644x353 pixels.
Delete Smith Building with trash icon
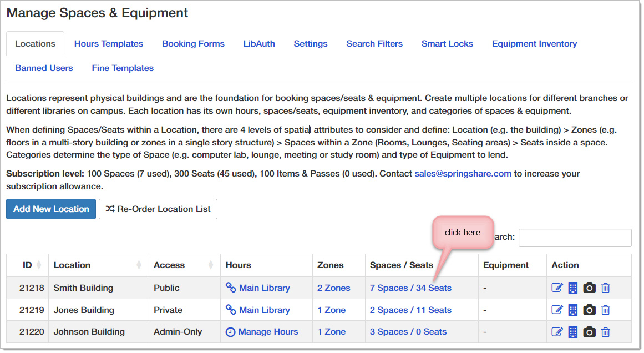tap(606, 288)
